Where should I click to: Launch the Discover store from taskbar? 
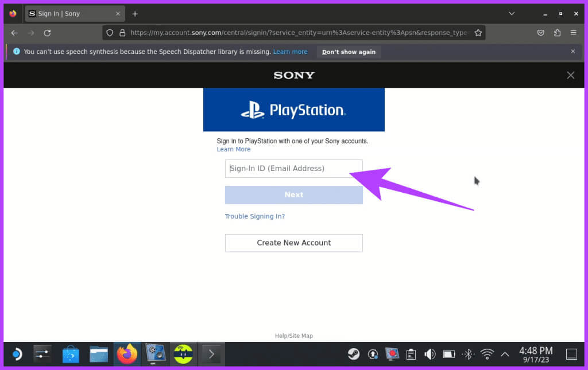[x=71, y=354]
